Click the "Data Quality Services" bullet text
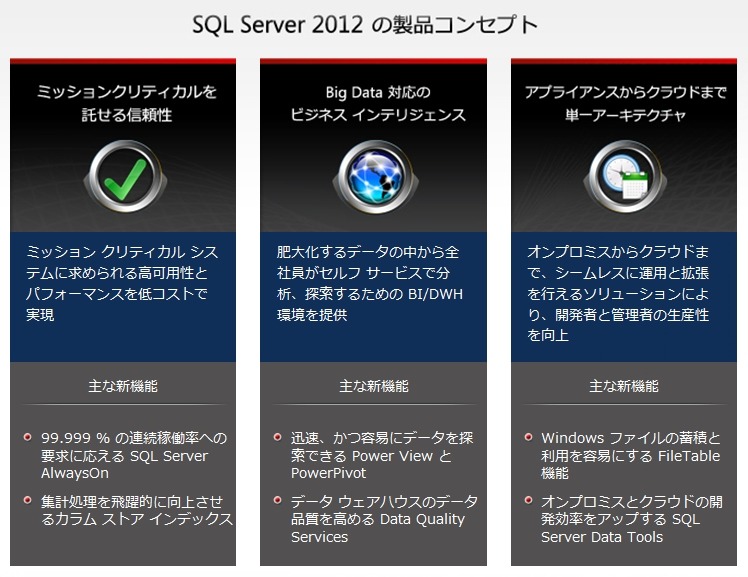This screenshot has height=577, width=748. pos(384,519)
